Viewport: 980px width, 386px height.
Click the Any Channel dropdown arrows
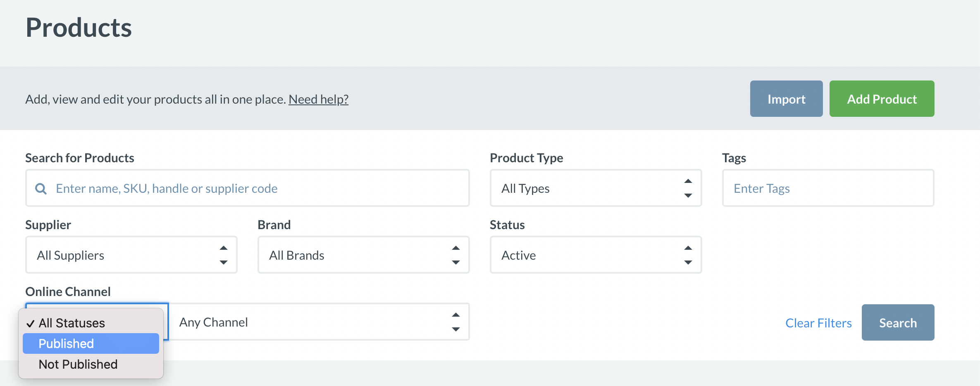[455, 322]
